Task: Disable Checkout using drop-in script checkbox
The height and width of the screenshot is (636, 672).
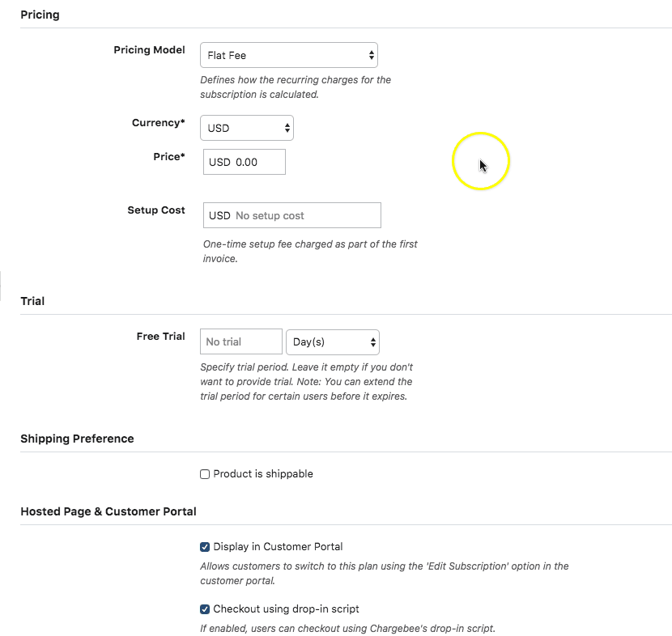Action: pyautogui.click(x=205, y=609)
